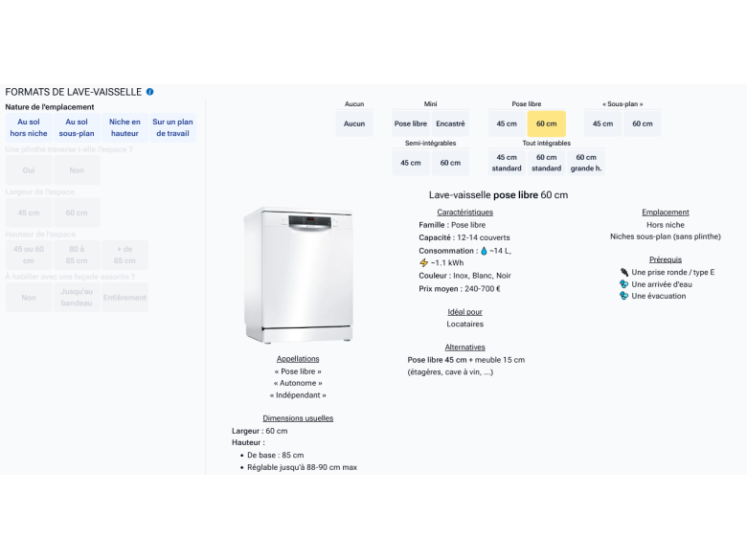This screenshot has height=560, width=747.
Task: Click the icon beside Une évacuation
Action: pyautogui.click(x=624, y=296)
